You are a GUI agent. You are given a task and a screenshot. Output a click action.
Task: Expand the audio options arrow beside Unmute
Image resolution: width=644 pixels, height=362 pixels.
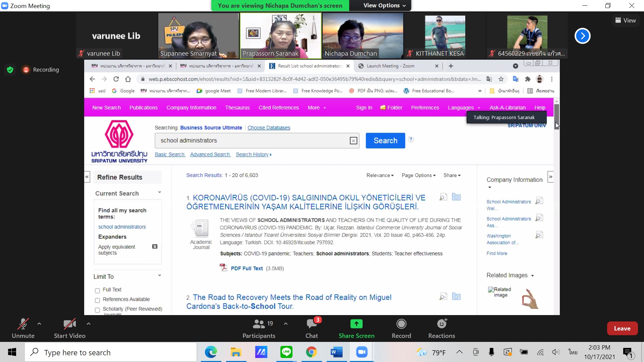[x=39, y=324]
